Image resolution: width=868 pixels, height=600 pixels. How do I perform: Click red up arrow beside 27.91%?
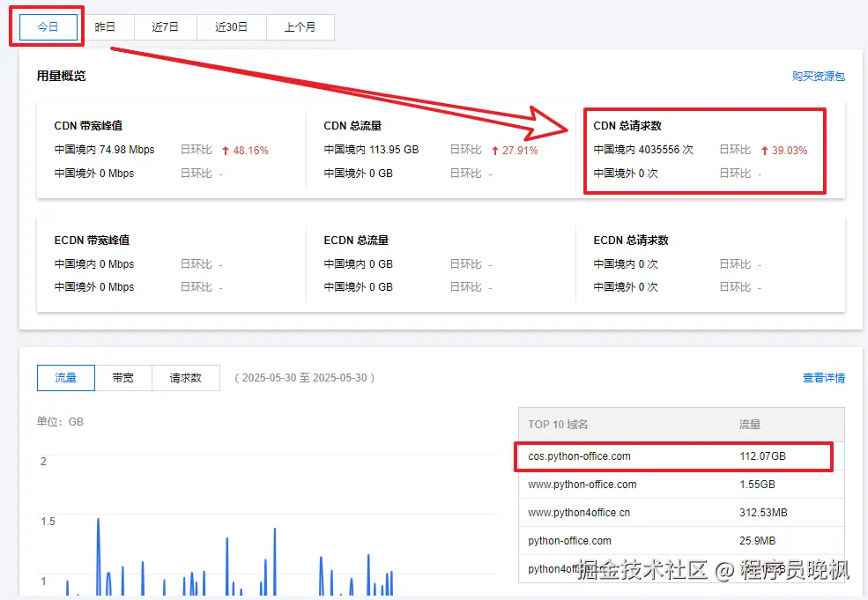pos(495,151)
